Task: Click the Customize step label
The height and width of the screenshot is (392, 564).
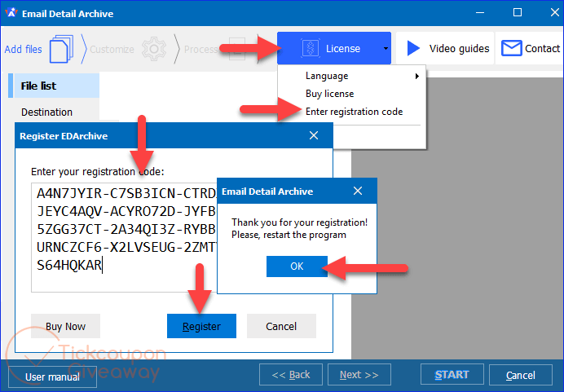Action: point(112,49)
